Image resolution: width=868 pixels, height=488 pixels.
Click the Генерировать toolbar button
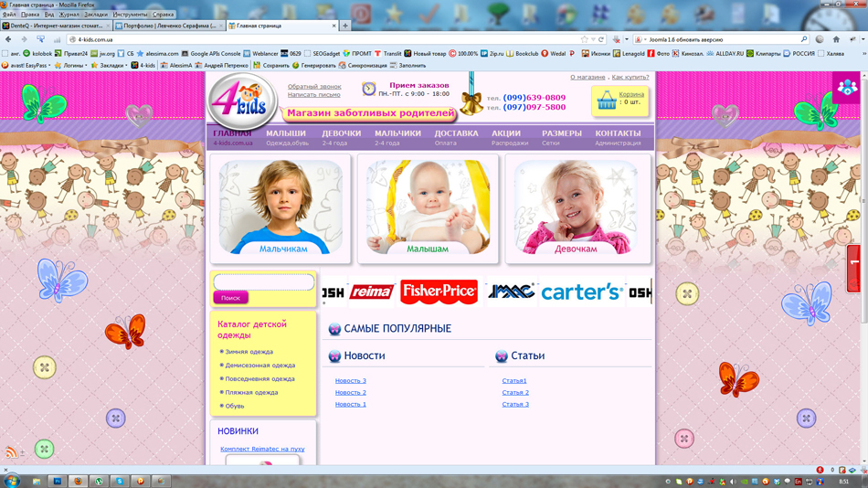pos(314,66)
